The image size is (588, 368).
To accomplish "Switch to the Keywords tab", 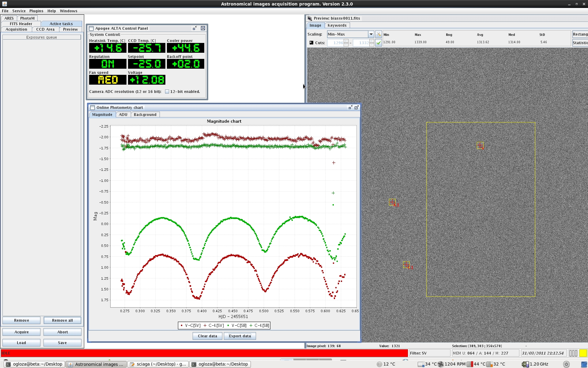I will (337, 25).
